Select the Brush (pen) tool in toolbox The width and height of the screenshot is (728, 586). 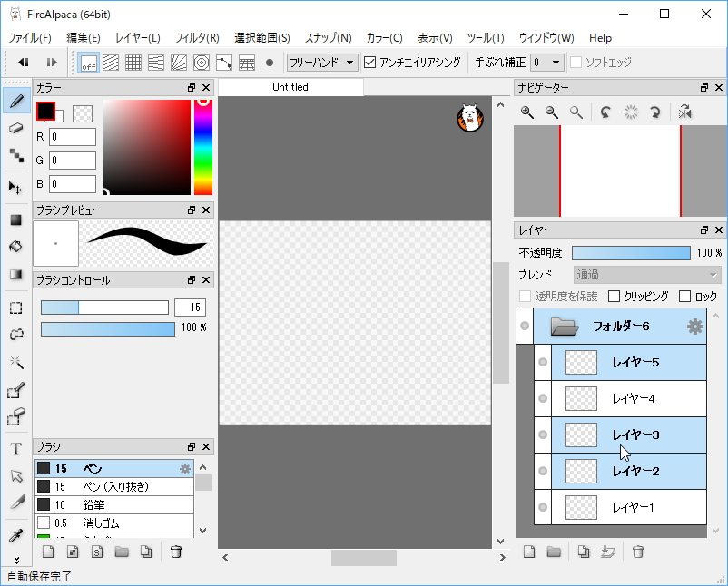coord(16,101)
